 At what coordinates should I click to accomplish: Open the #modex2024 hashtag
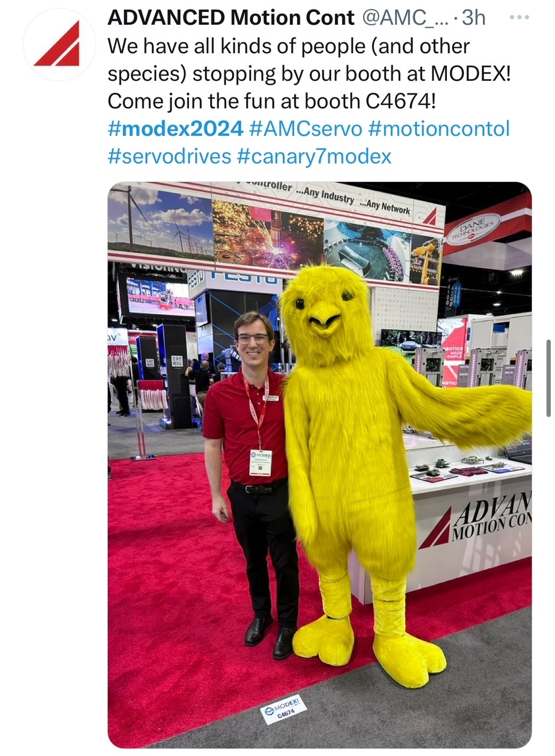[x=175, y=129]
